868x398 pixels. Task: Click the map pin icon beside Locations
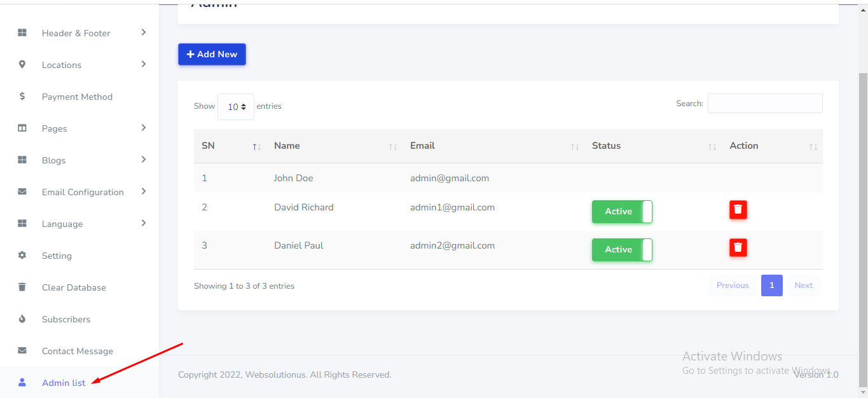[22, 65]
